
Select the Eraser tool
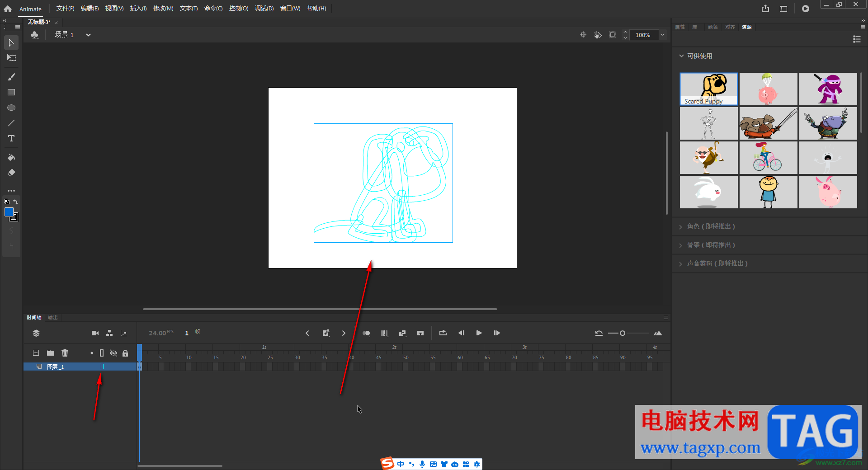[x=11, y=173]
